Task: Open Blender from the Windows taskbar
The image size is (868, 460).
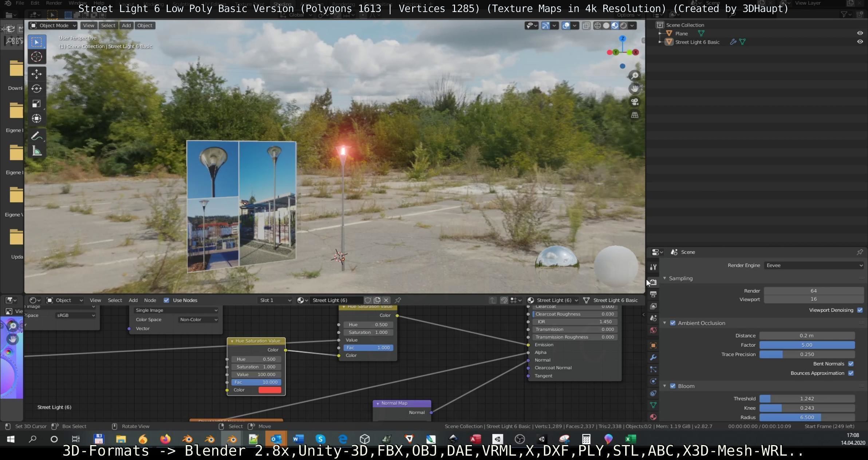Action: (x=188, y=439)
